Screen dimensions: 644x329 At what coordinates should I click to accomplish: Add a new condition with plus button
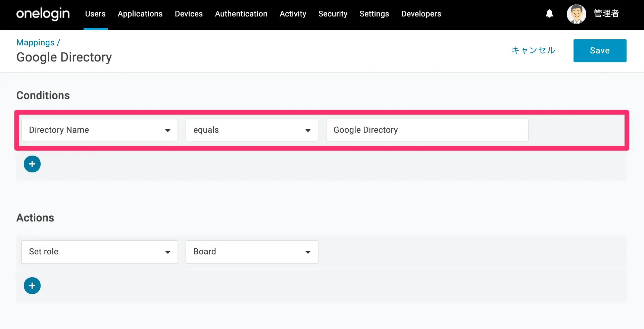[x=32, y=164]
